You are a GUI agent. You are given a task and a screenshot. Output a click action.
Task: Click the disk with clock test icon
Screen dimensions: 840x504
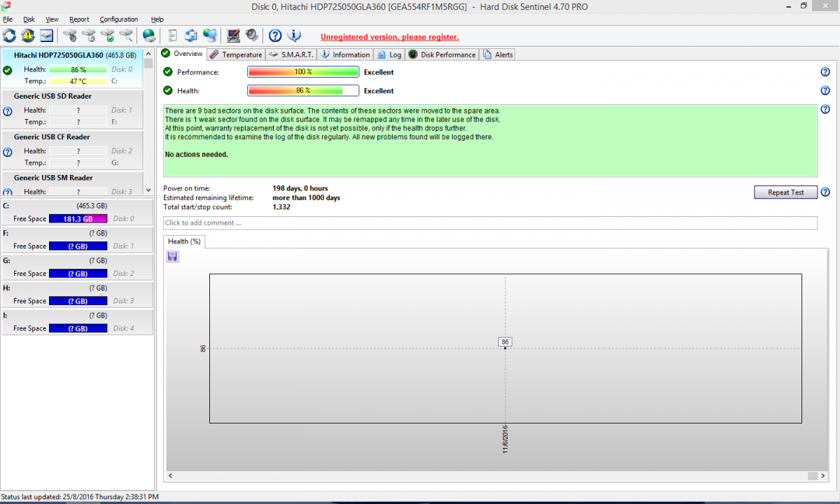point(88,35)
